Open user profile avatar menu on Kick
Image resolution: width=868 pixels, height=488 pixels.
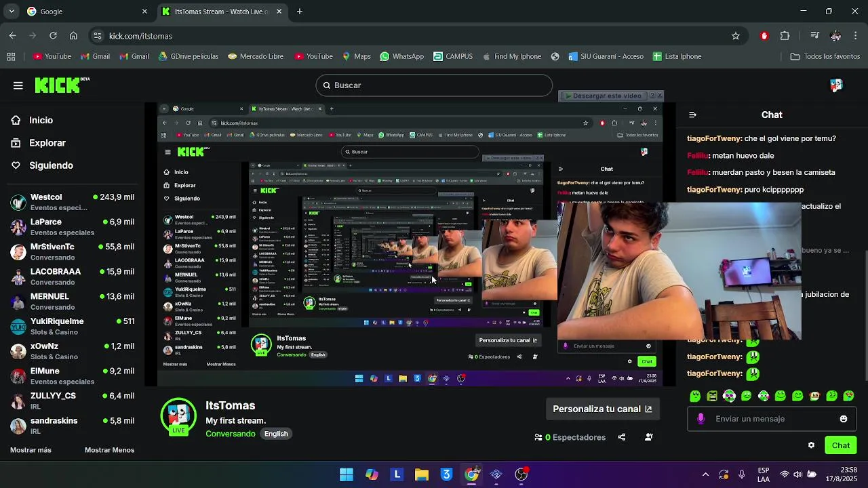point(836,85)
